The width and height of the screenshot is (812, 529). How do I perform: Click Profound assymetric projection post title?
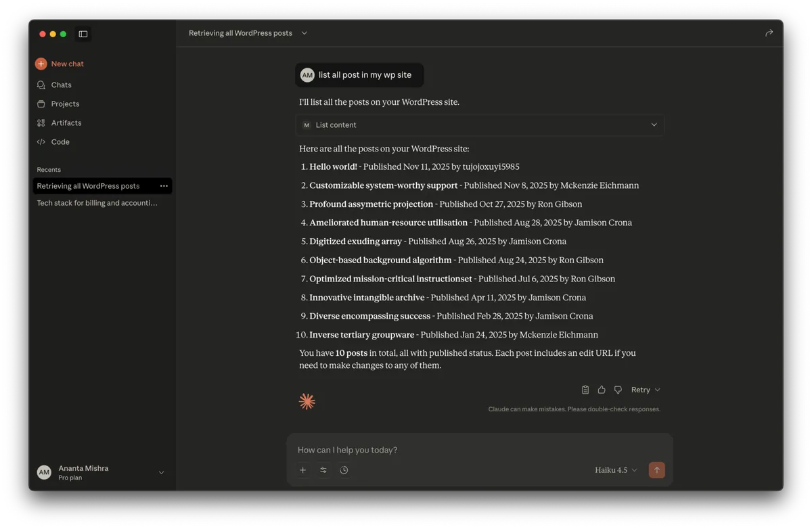tap(371, 204)
